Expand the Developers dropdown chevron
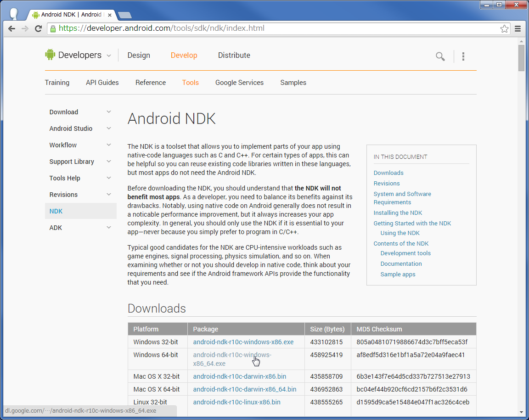Screen dimensions: 529x420 pyautogui.click(x=109, y=56)
